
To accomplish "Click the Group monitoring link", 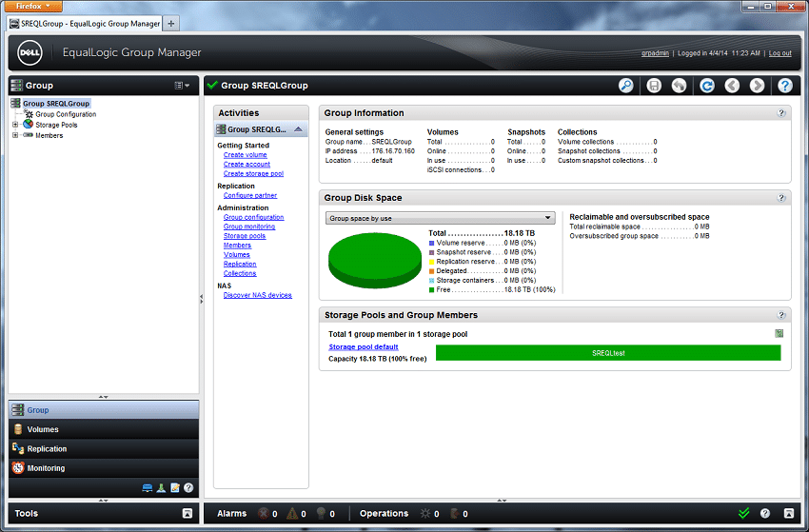I will (249, 227).
